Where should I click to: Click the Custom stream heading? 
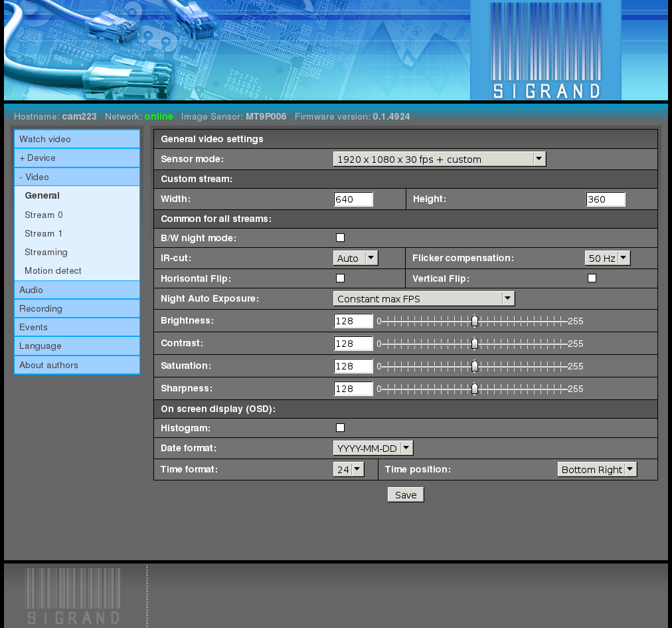pyautogui.click(x=197, y=179)
